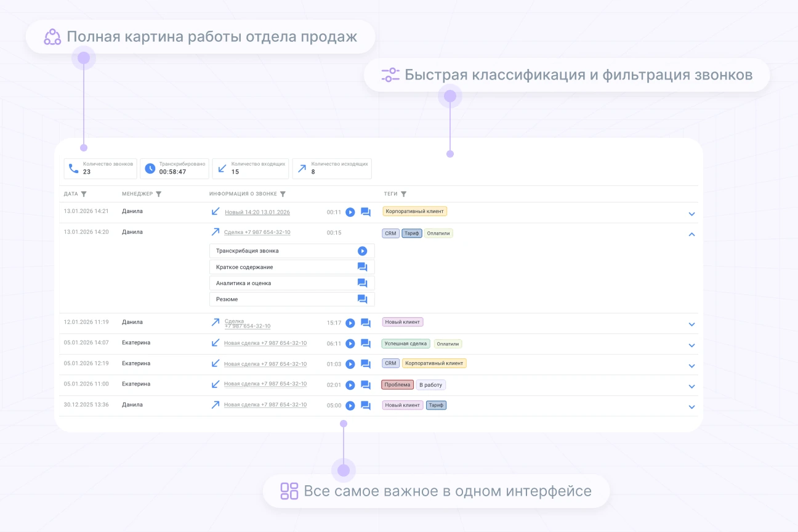This screenshot has height=532, width=798.
Task: Expand the 12.01.2026 11:19 call row
Action: point(691,324)
